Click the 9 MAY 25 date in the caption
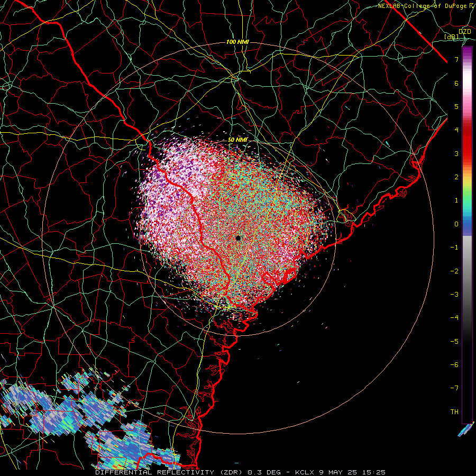 338,472
